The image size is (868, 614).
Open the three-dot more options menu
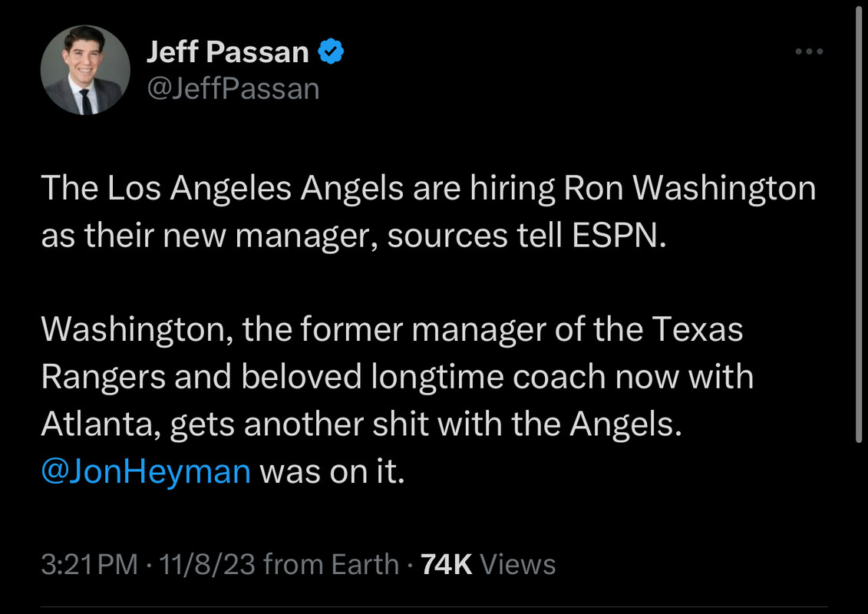click(x=809, y=51)
